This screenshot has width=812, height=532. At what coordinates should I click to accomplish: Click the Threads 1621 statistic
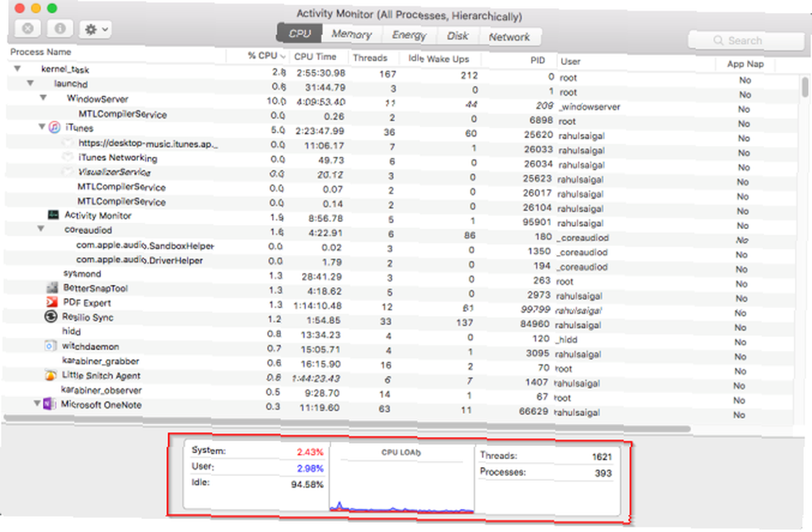pyautogui.click(x=546, y=456)
